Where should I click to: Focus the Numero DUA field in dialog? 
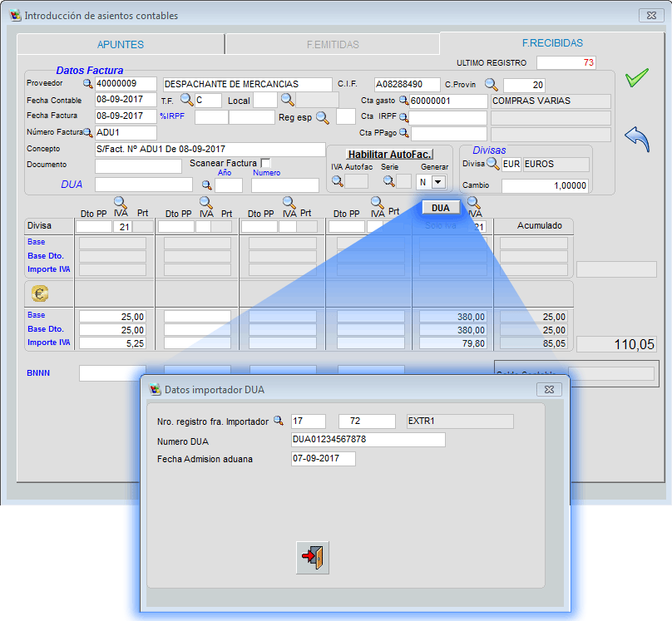(x=368, y=440)
